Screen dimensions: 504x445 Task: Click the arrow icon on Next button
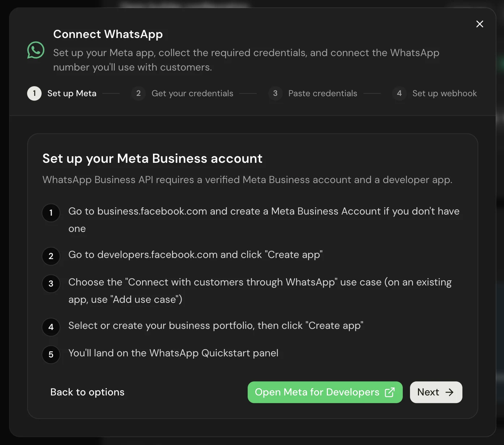coord(449,392)
